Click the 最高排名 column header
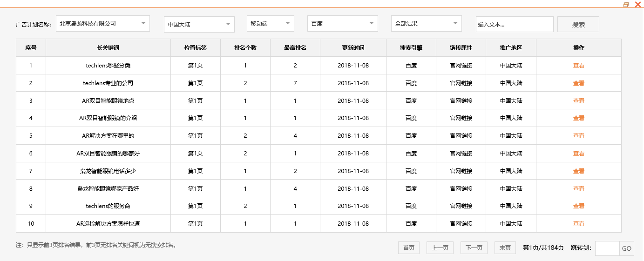The height and width of the screenshot is (261, 644). click(x=295, y=48)
